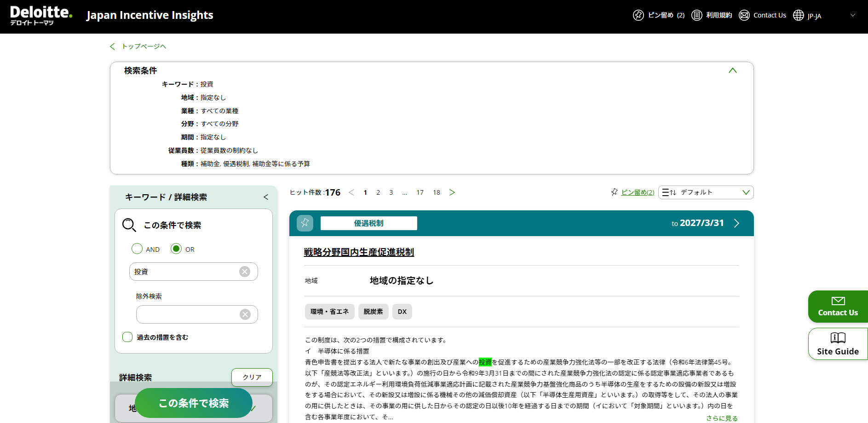
Task: Toggle 過去の措置を含む checkbox
Action: click(127, 337)
